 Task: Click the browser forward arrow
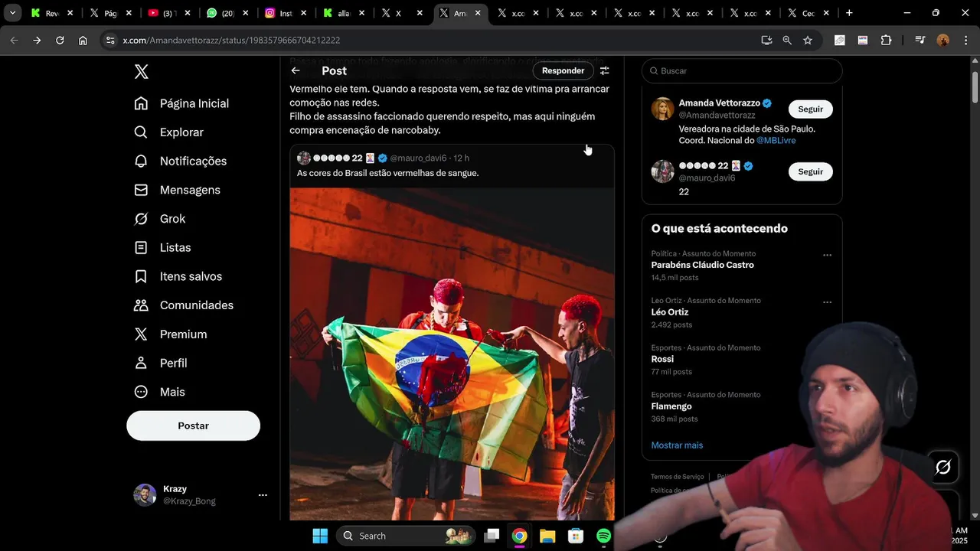pyautogui.click(x=37, y=41)
